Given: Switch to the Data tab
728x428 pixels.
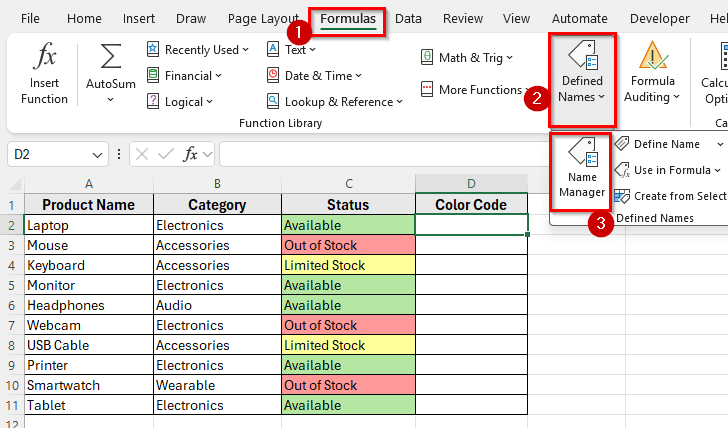Looking at the screenshot, I should click(x=408, y=19).
